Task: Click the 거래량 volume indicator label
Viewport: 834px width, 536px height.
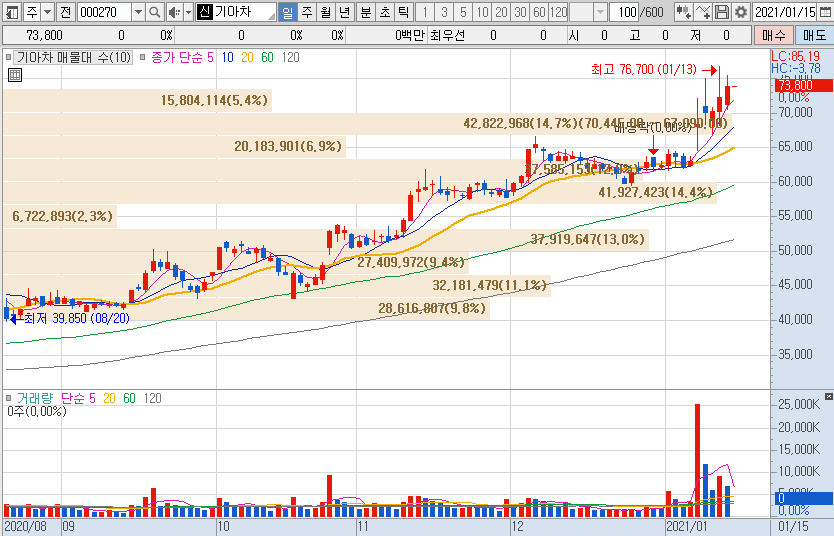Action: click(35, 398)
